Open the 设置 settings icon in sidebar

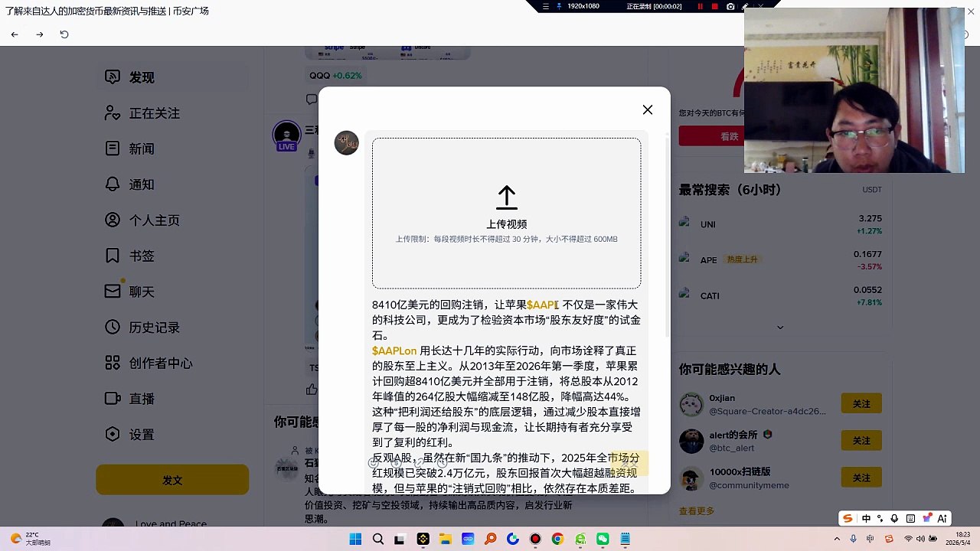pos(113,434)
